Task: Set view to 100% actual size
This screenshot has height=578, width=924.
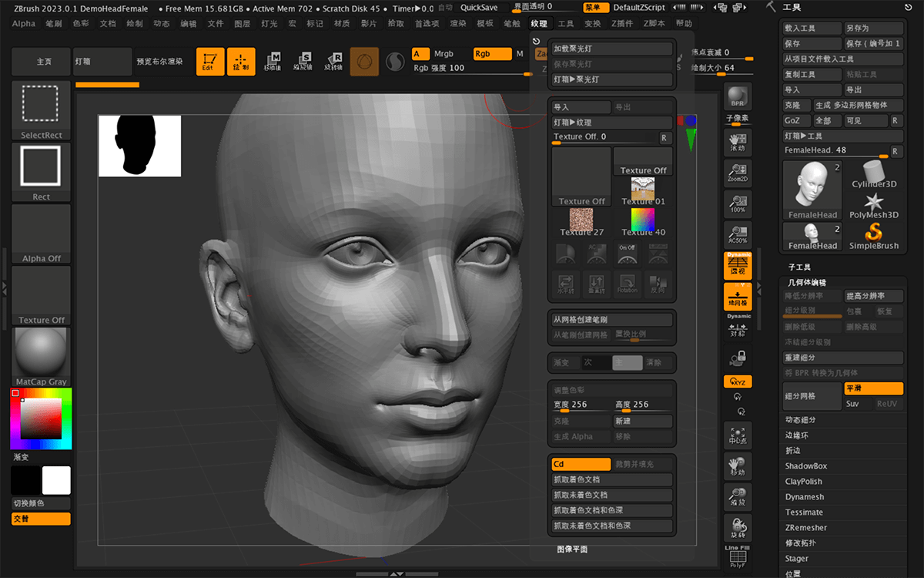Action: (x=738, y=204)
